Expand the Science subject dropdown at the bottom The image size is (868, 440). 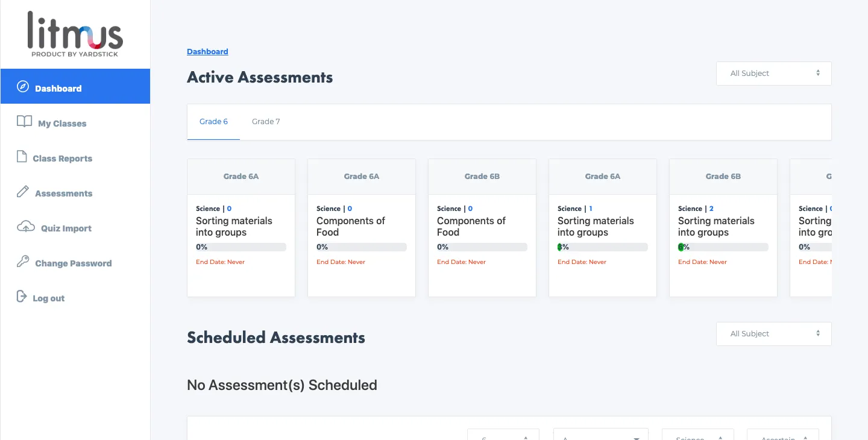coord(697,436)
